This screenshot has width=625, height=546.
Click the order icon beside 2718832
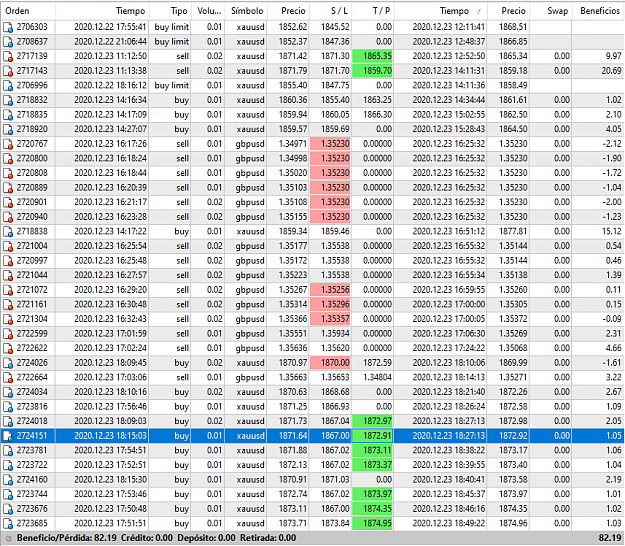[8, 100]
